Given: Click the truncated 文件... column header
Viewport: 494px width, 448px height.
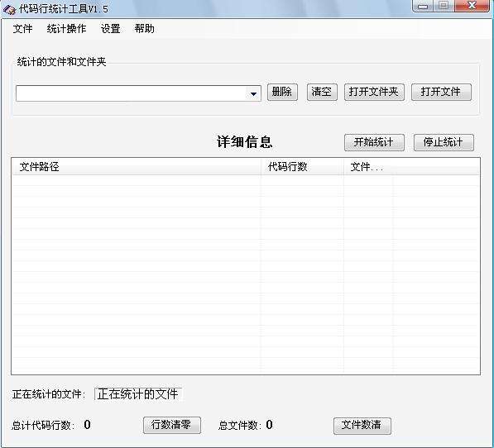Looking at the screenshot, I should [x=368, y=167].
